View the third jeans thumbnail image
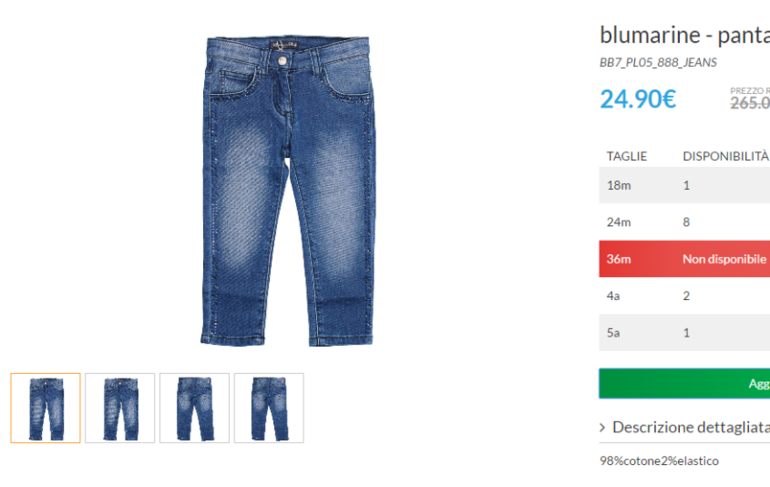The height and width of the screenshot is (487, 770). click(194, 408)
